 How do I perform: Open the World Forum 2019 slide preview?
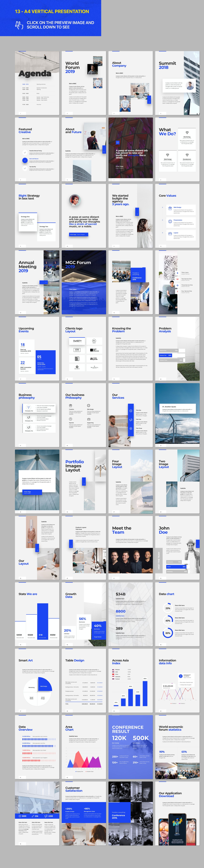coord(84,83)
